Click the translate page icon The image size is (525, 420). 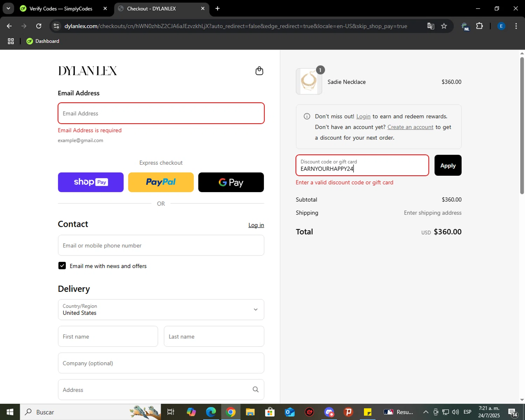(x=431, y=26)
